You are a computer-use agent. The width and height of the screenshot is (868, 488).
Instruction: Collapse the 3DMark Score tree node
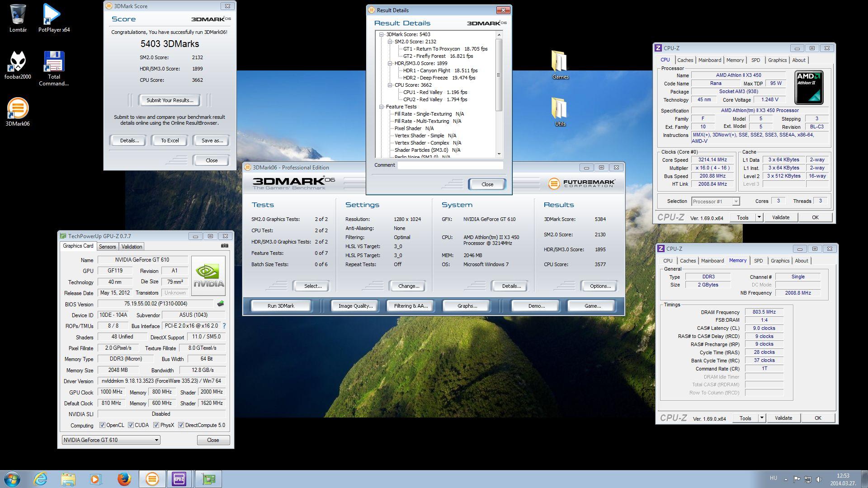pyautogui.click(x=382, y=34)
